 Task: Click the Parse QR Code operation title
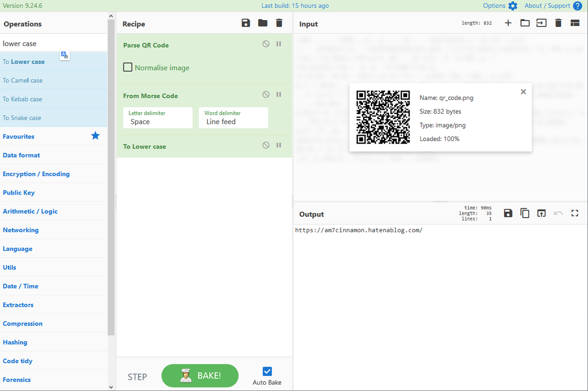146,45
